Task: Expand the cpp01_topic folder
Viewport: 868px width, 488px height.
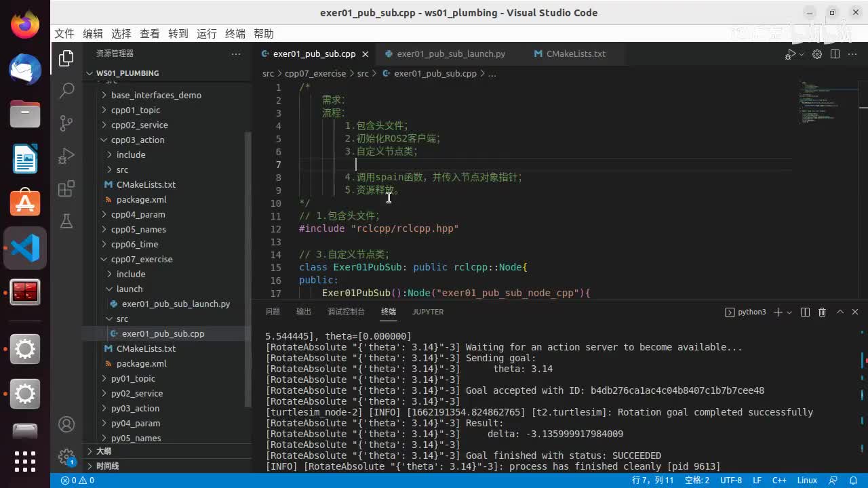Action: (x=136, y=110)
